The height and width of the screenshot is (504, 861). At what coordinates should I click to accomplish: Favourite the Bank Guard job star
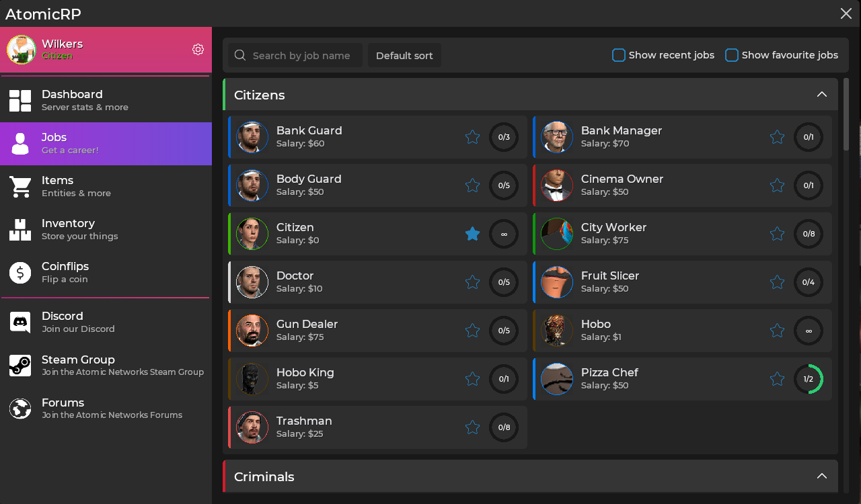pos(472,137)
